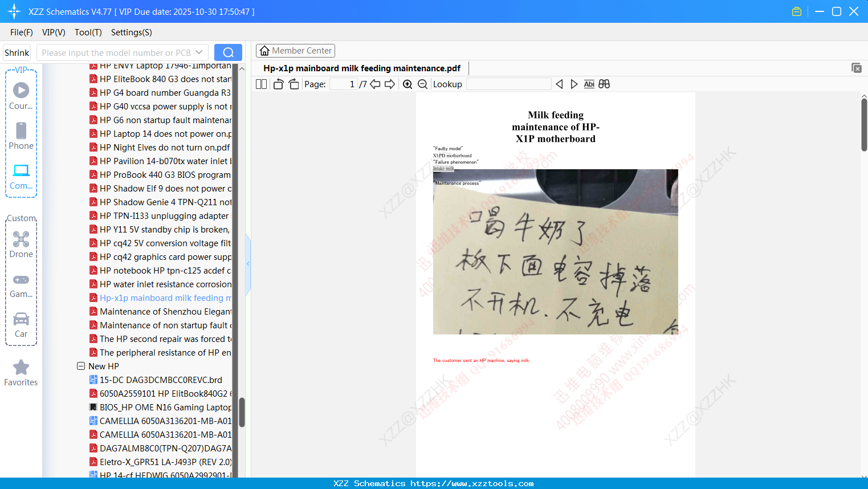Zoom out of the PDF
Image resolution: width=868 pixels, height=489 pixels.
click(x=422, y=84)
